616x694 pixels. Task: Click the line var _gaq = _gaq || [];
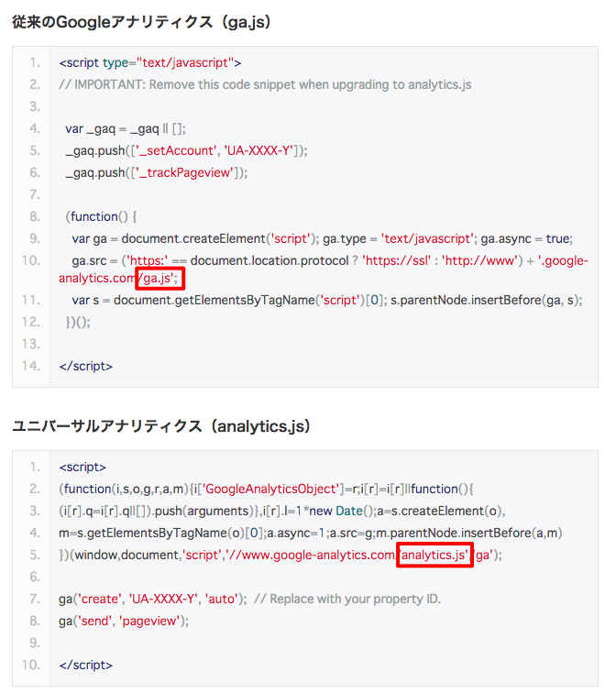pos(126,128)
